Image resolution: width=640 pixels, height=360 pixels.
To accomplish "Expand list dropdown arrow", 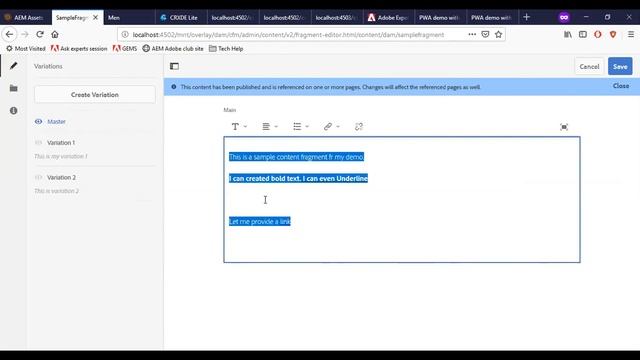I will tap(307, 127).
